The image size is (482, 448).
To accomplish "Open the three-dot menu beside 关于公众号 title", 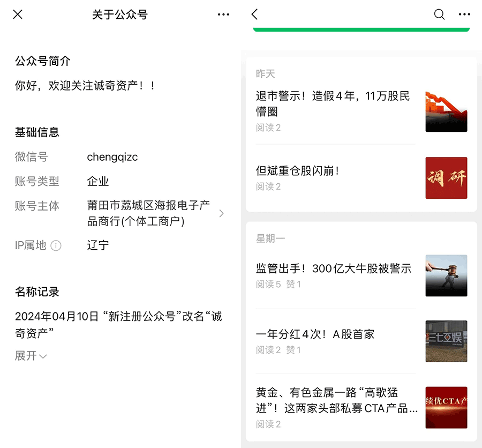I will pos(223,14).
